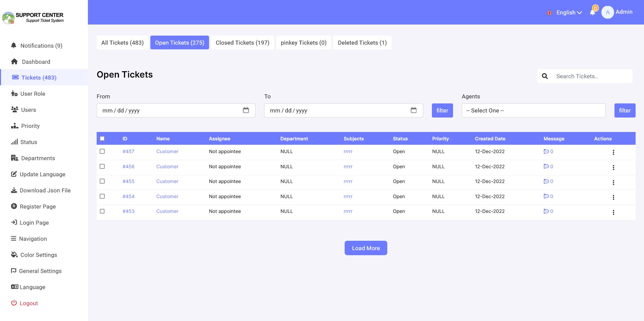Check the box for ticket #457
Screen dimensions: 644x321
[x=102, y=151]
